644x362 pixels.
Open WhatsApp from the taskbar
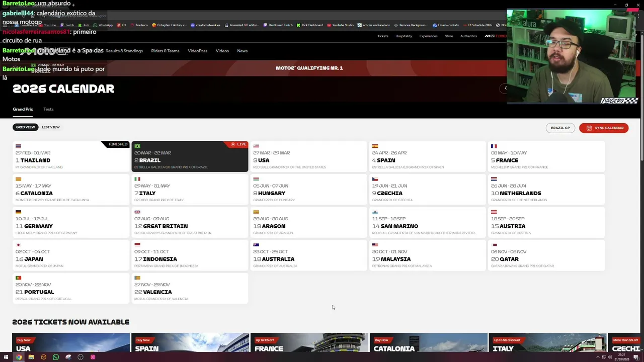56,357
